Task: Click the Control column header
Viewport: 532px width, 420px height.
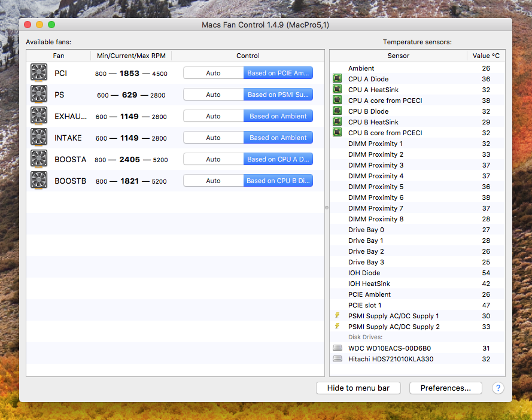Action: [x=248, y=56]
